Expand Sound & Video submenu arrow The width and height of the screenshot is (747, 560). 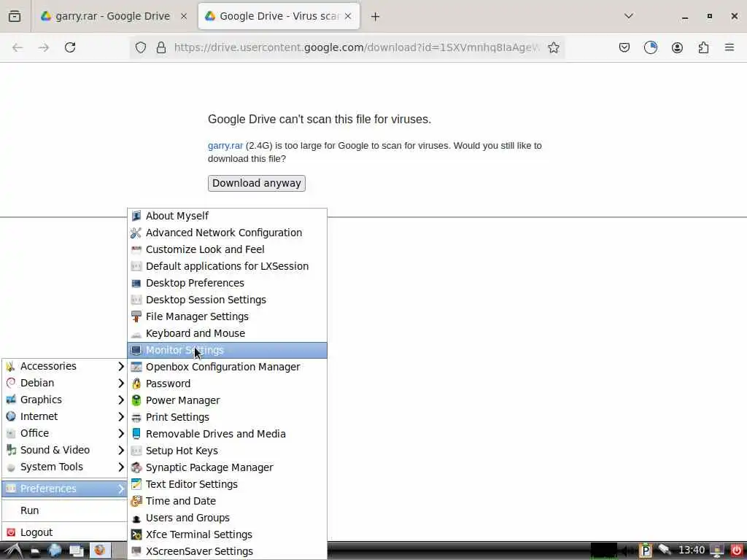[x=120, y=450]
